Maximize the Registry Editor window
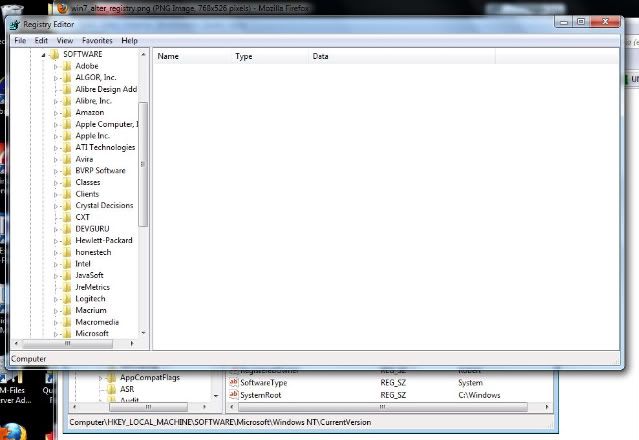 pyautogui.click(x=582, y=22)
